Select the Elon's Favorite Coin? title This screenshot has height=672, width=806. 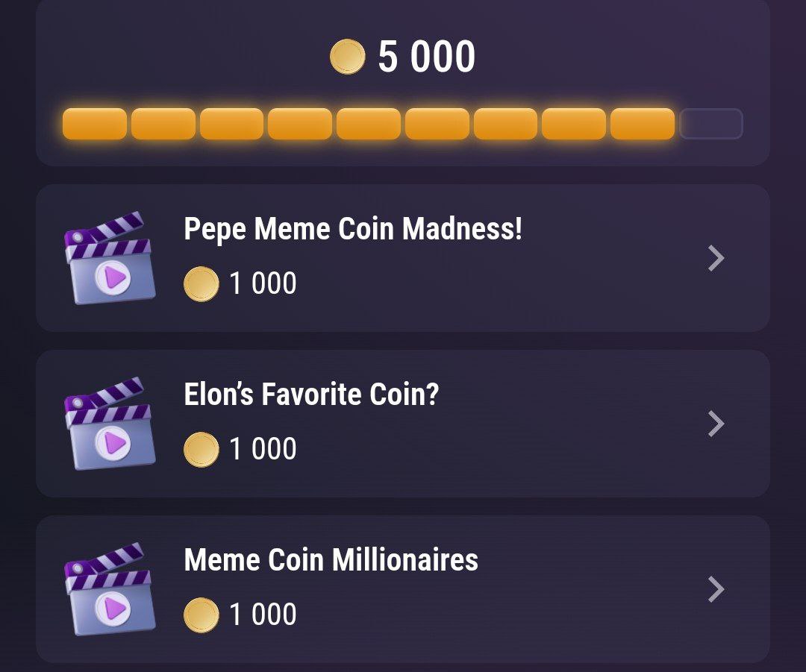click(311, 395)
